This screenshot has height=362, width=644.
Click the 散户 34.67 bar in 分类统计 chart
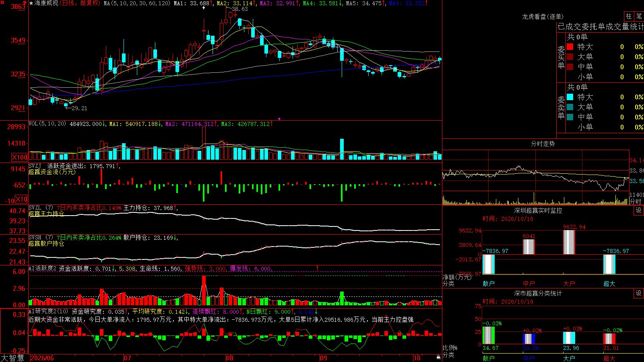pyautogui.click(x=489, y=335)
